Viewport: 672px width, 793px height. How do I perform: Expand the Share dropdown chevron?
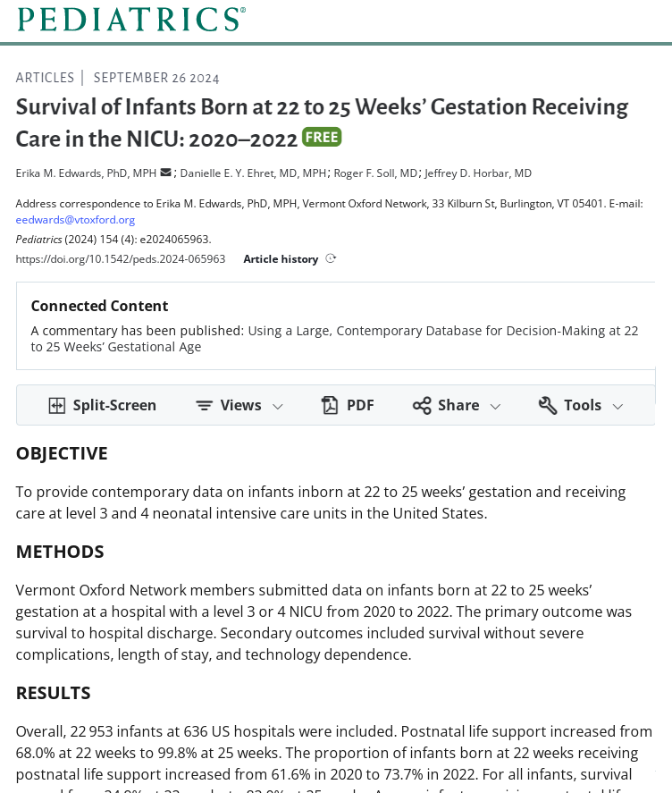point(495,406)
